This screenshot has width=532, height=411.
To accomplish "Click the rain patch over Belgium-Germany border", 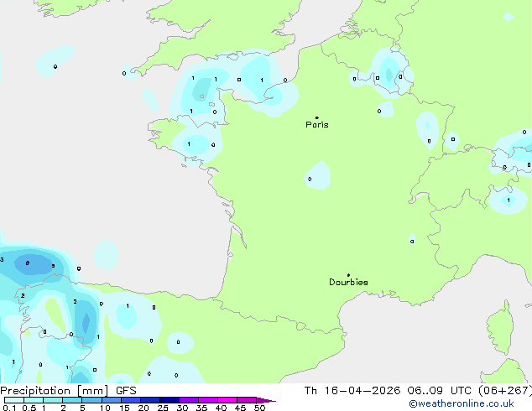I will click(389, 73).
